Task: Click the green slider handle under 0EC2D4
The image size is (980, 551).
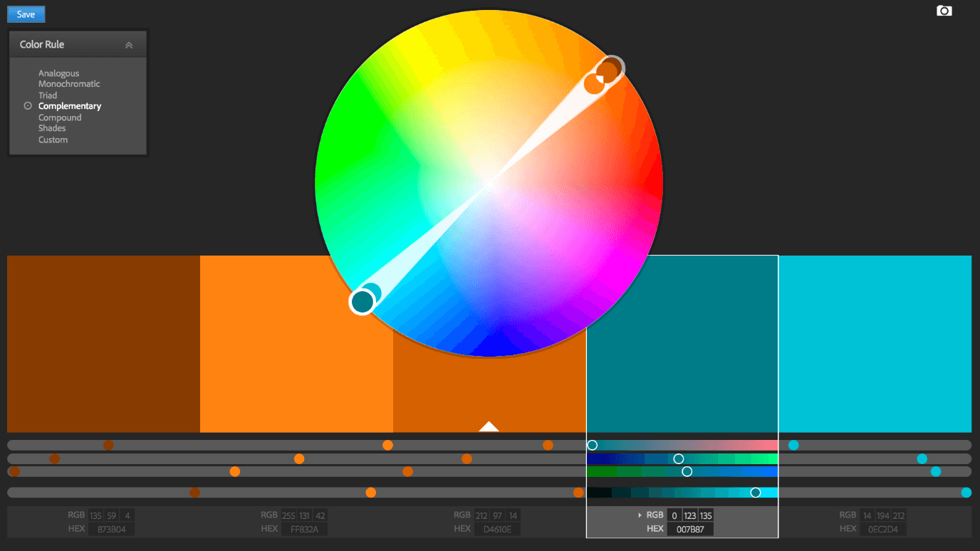Action: click(922, 458)
